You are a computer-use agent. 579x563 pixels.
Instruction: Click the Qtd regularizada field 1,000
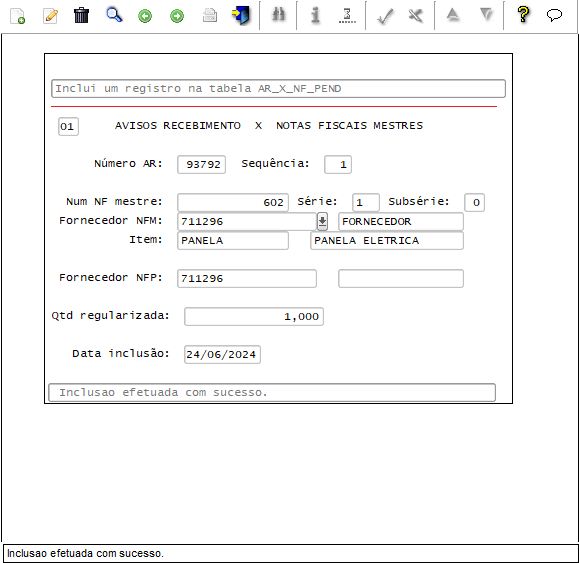point(254,316)
